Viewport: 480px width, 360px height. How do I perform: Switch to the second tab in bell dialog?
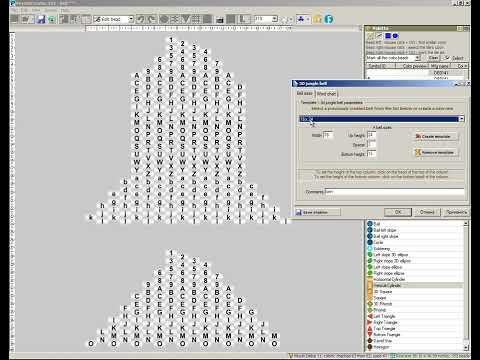[x=326, y=94]
